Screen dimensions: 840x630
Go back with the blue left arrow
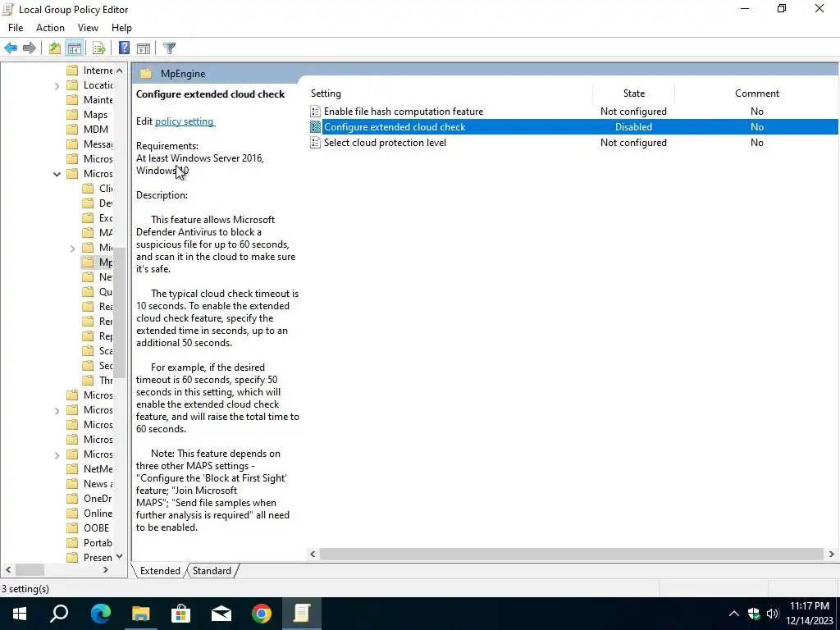(x=11, y=48)
